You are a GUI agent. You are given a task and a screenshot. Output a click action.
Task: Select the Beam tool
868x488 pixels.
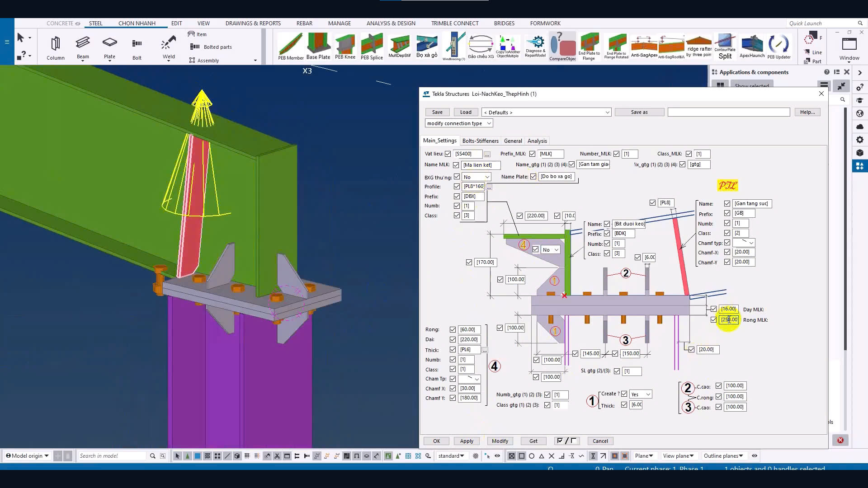tap(83, 48)
